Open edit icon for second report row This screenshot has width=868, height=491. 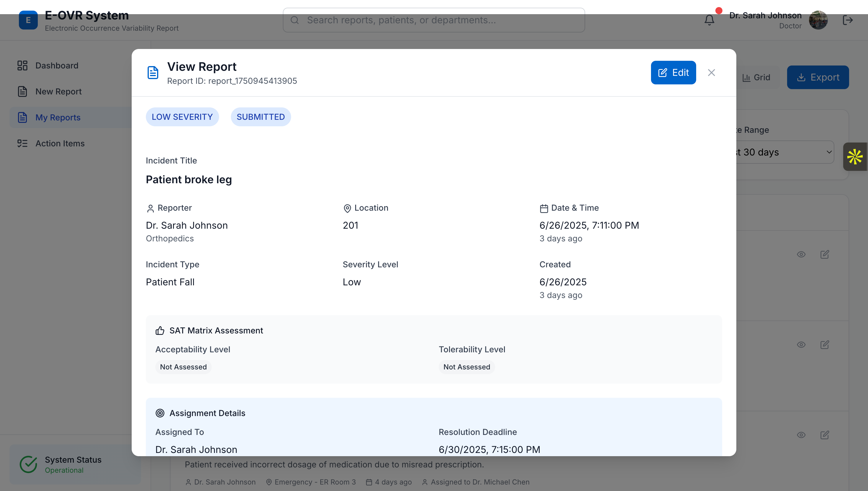coord(825,345)
